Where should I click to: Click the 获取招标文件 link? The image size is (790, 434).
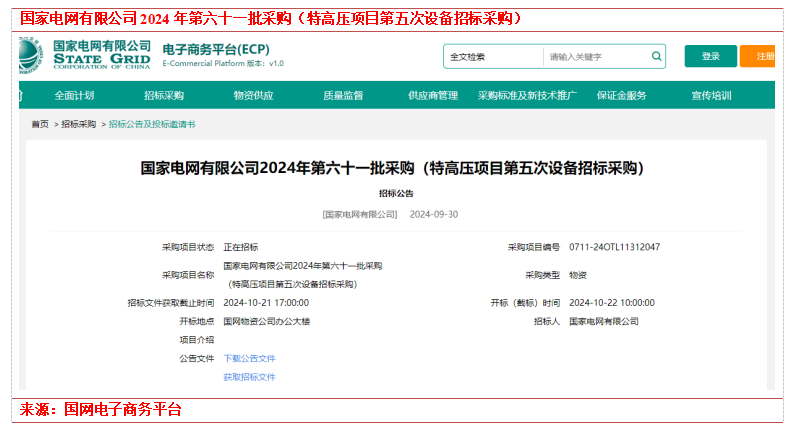pos(249,377)
